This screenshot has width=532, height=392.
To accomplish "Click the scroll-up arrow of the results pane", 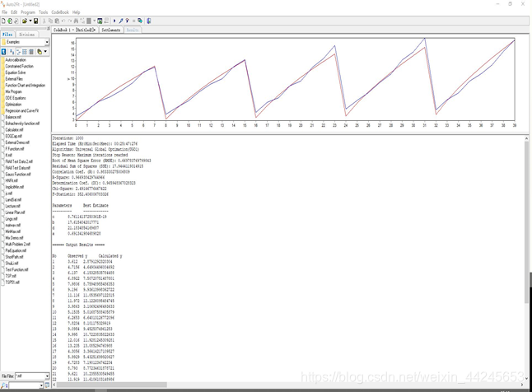I will click(x=526, y=138).
